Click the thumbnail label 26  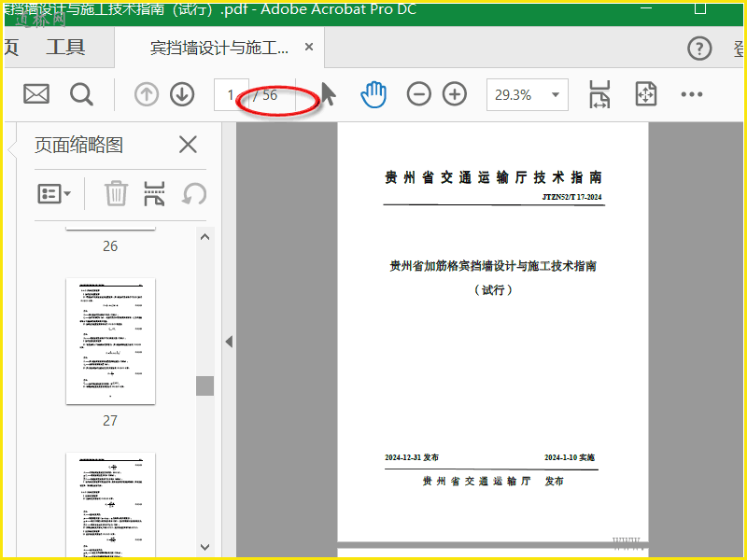point(110,246)
